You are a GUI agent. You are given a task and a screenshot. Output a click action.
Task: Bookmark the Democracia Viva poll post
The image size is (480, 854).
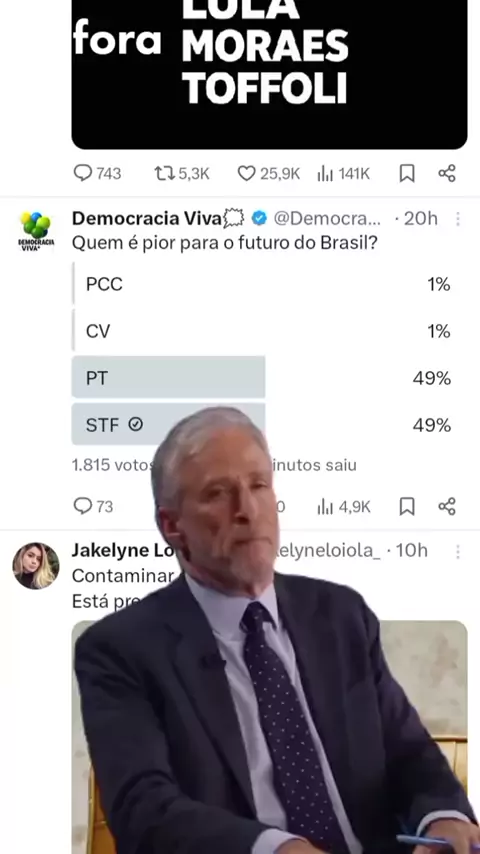click(x=407, y=507)
